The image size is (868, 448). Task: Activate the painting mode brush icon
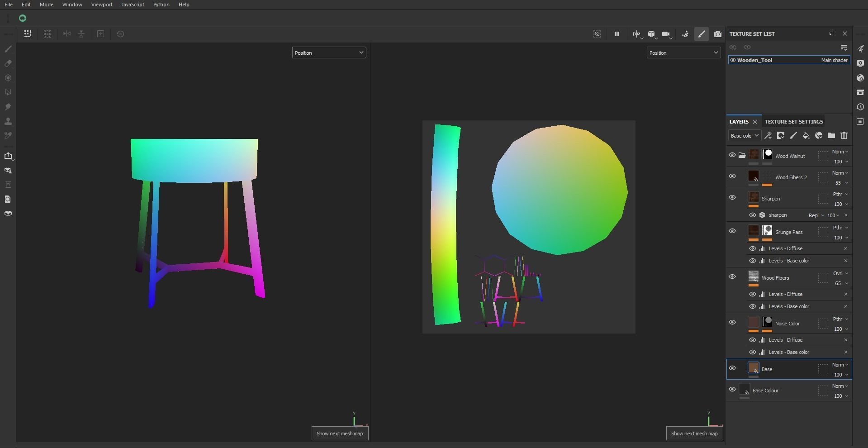[x=702, y=34]
